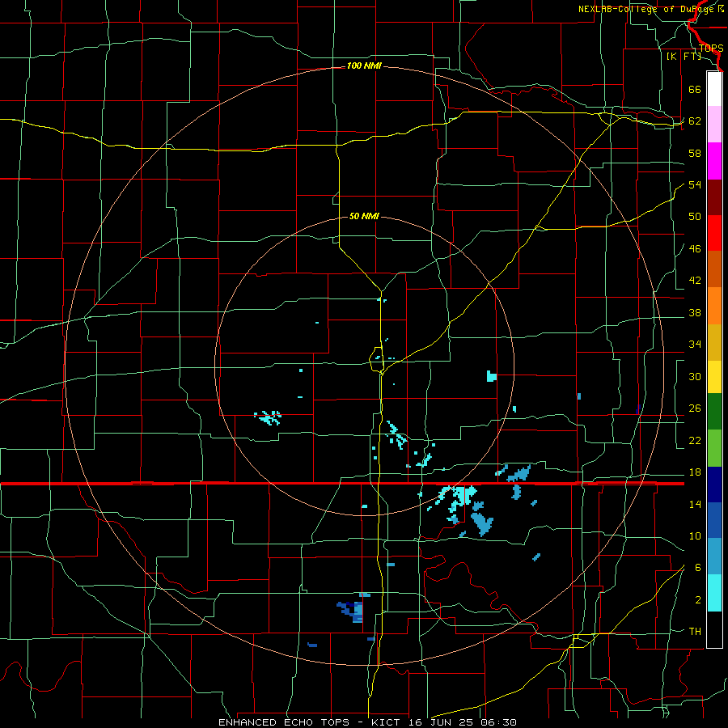Click the 42 scale label
The height and width of the screenshot is (728, 728).
click(695, 281)
